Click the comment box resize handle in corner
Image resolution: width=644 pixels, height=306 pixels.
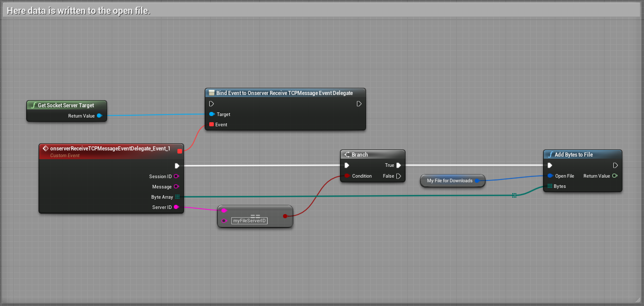[638, 300]
